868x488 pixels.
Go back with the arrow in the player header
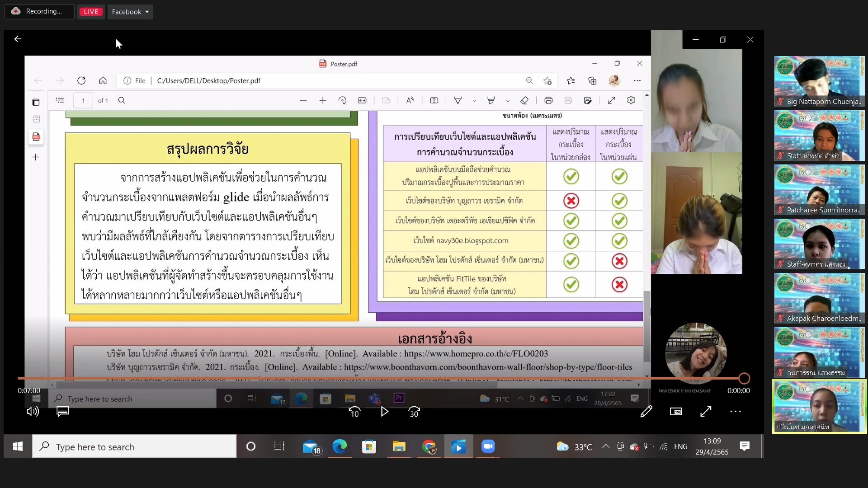pyautogui.click(x=18, y=39)
